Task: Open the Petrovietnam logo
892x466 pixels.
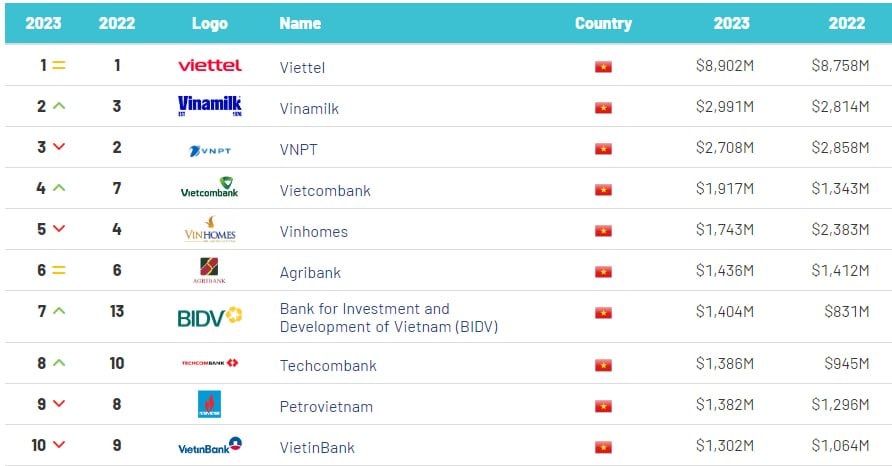Action: pos(209,404)
